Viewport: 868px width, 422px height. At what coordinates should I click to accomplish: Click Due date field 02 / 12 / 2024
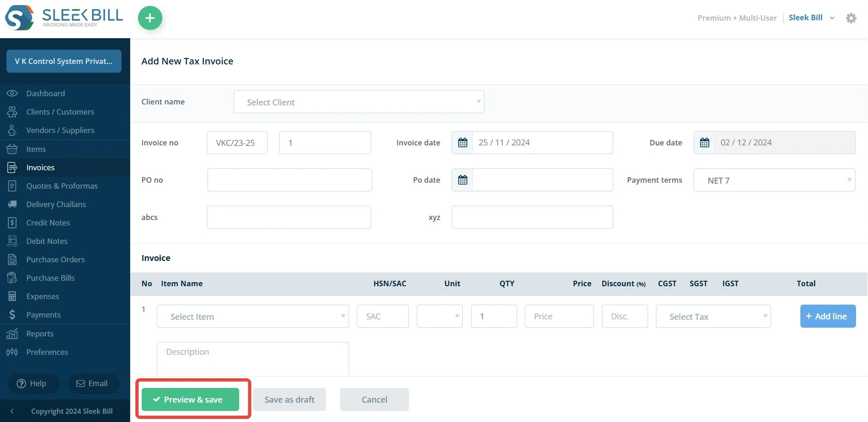click(785, 143)
